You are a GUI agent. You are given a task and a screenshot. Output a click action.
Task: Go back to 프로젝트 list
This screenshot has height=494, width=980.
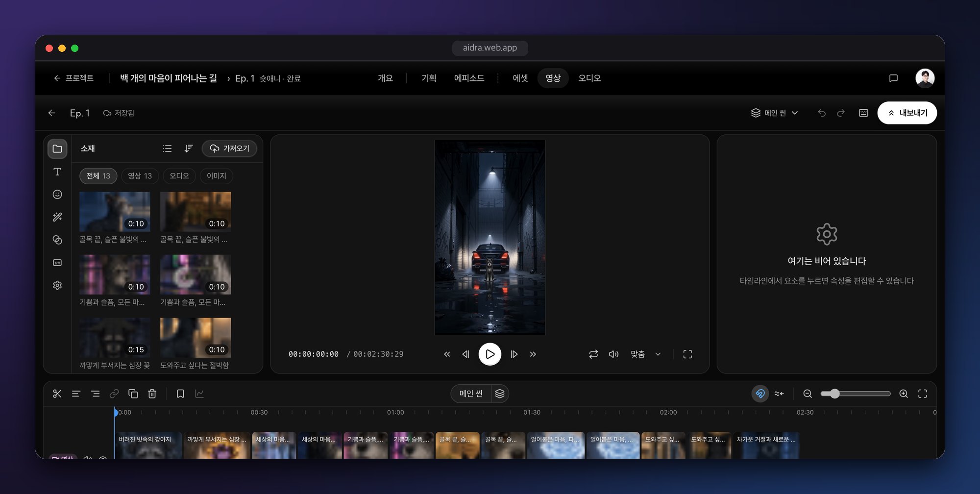point(73,78)
